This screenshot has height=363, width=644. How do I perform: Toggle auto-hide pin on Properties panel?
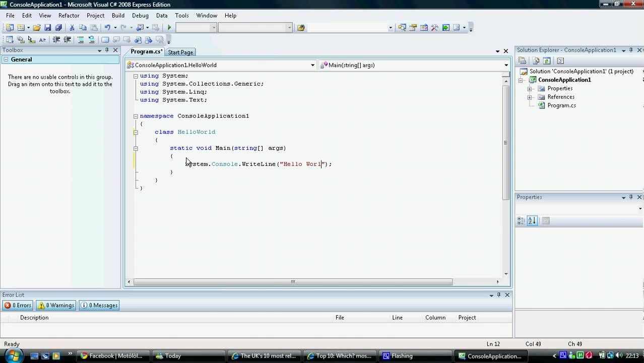631,197
